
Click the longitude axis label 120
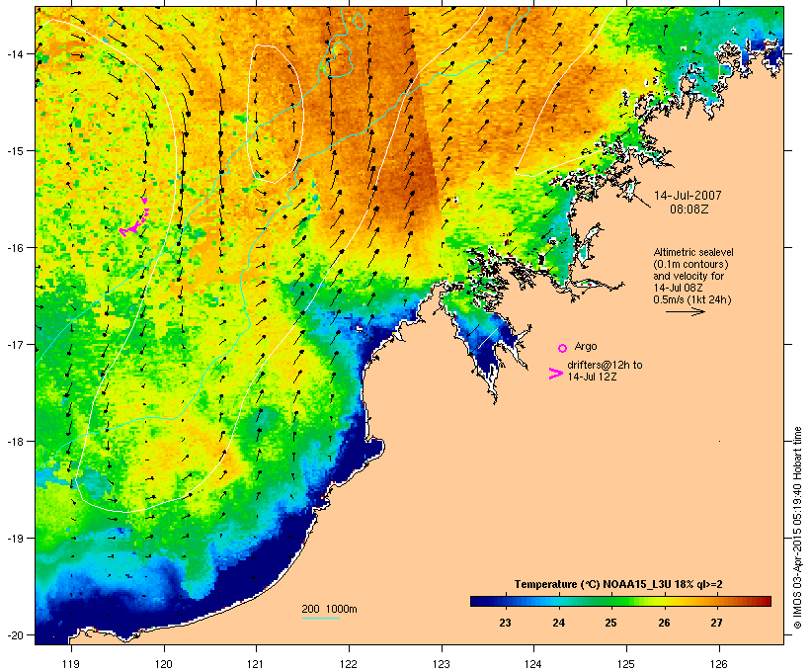[164, 664]
